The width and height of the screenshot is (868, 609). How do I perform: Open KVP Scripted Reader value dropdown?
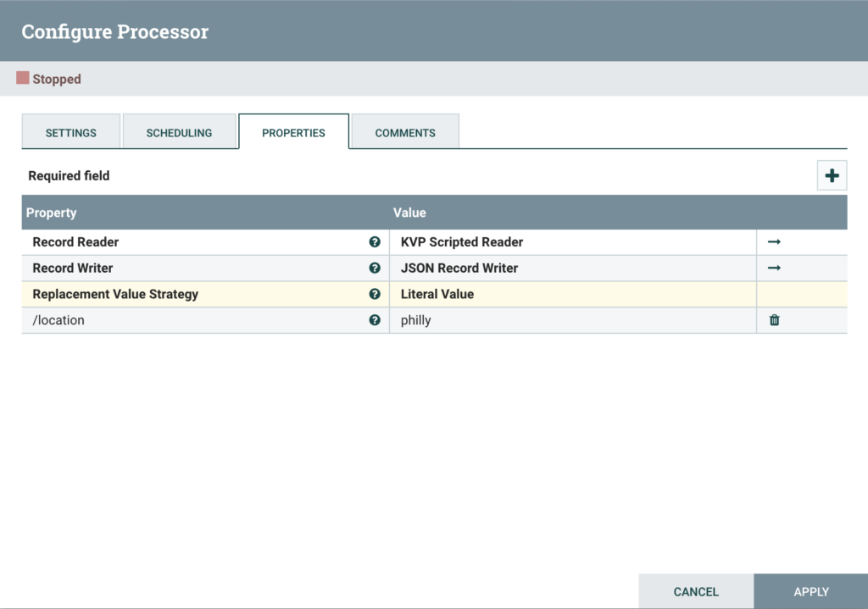[572, 242]
